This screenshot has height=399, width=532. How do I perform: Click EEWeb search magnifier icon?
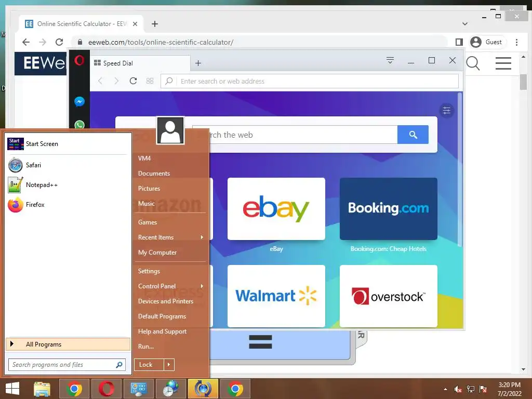(473, 63)
